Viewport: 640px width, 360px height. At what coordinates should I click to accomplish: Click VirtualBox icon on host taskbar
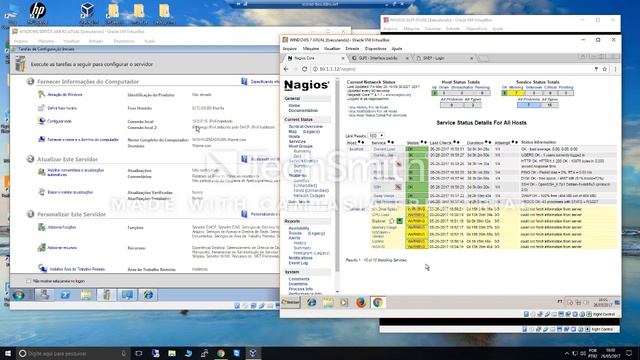coord(253,353)
